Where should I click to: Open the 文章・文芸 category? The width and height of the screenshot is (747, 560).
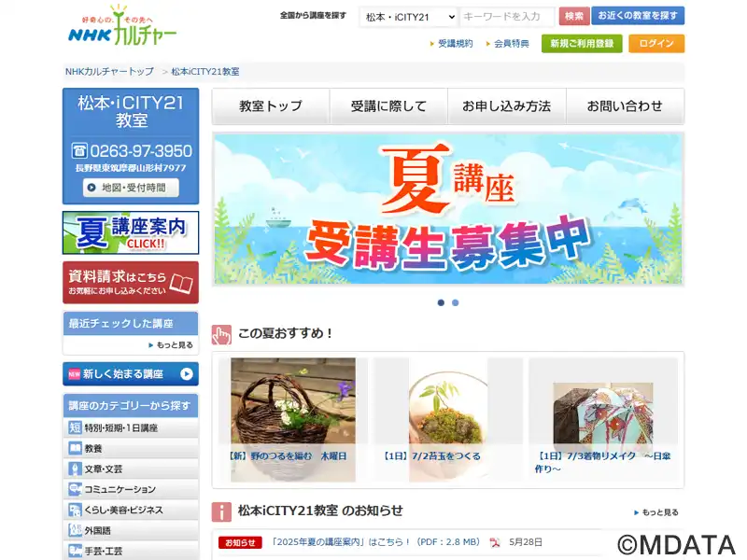131,469
